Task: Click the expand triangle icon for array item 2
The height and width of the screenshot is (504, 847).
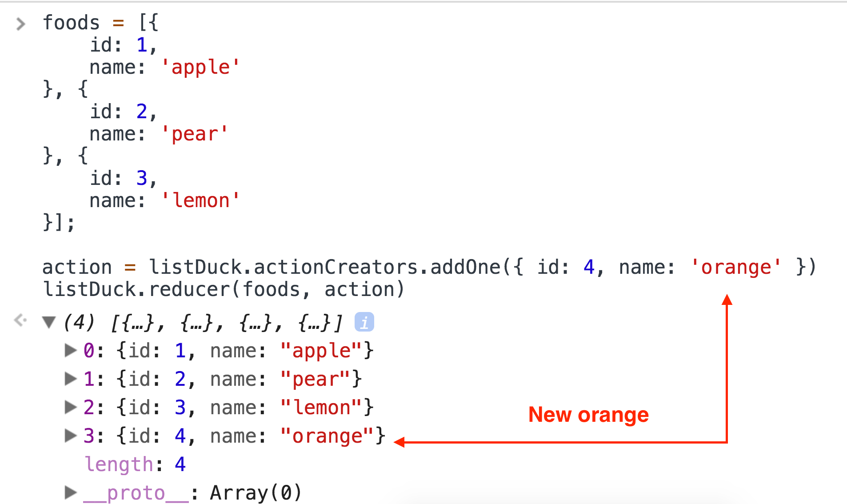Action: point(70,408)
